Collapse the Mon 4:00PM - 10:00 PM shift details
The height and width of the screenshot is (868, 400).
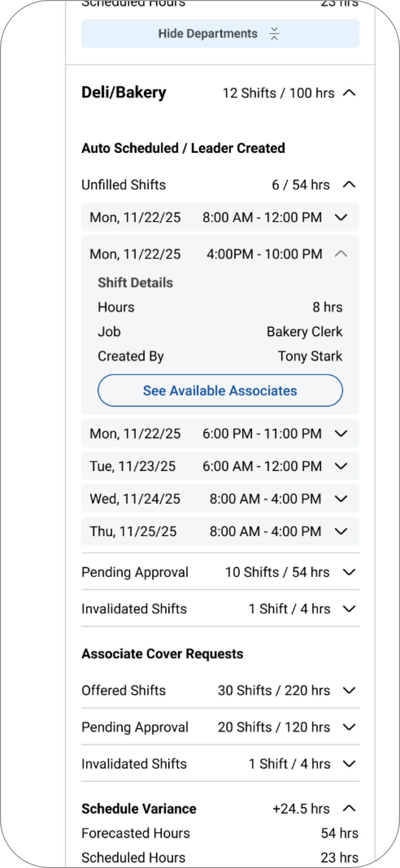pyautogui.click(x=341, y=254)
